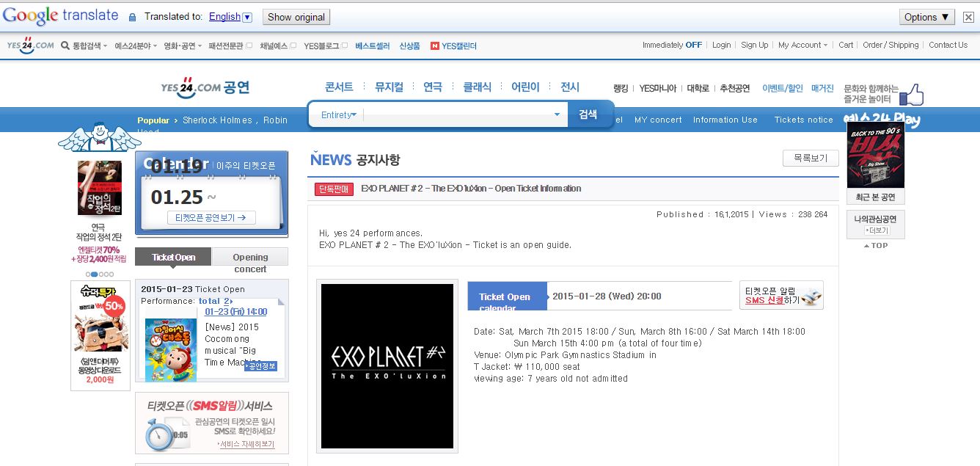This screenshot has width=980, height=466.
Task: Toggle the Immediately OFF setting
Action: (672, 45)
